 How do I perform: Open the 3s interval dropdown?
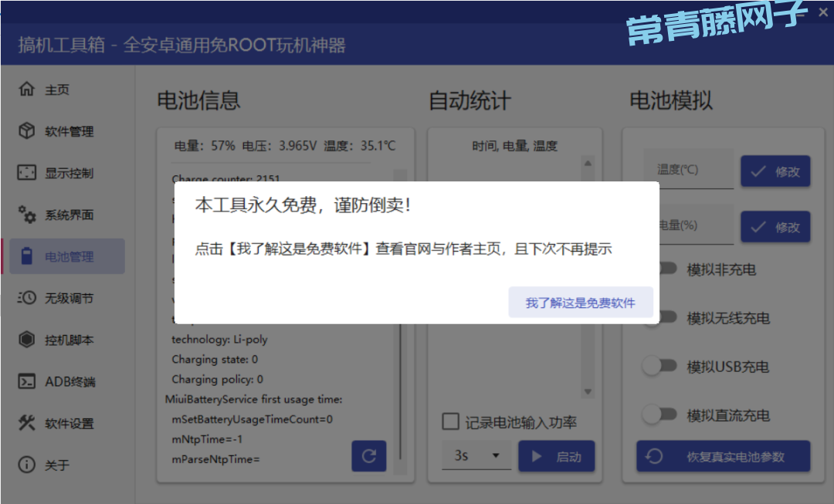[476, 456]
